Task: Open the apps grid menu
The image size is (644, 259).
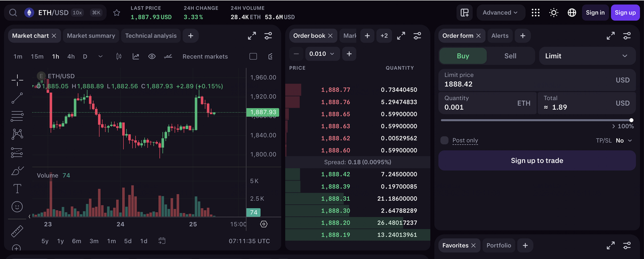Action: pos(535,13)
